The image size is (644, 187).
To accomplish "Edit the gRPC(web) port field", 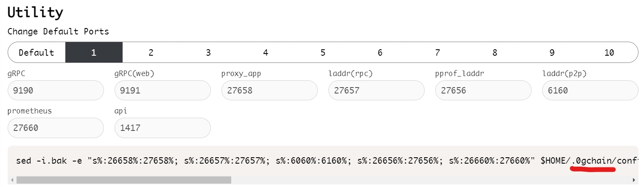I will (162, 91).
